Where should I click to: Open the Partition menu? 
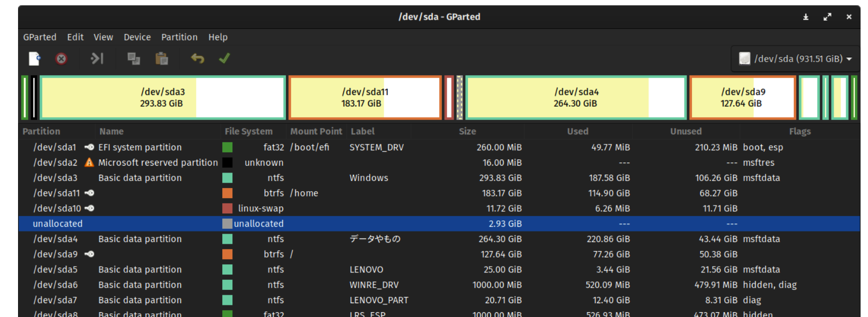(179, 37)
